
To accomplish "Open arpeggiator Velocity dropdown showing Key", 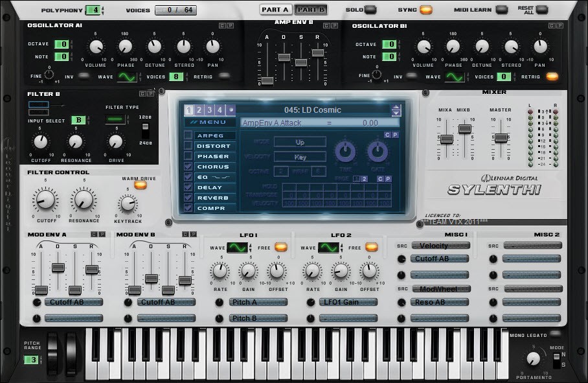I will coord(300,157).
